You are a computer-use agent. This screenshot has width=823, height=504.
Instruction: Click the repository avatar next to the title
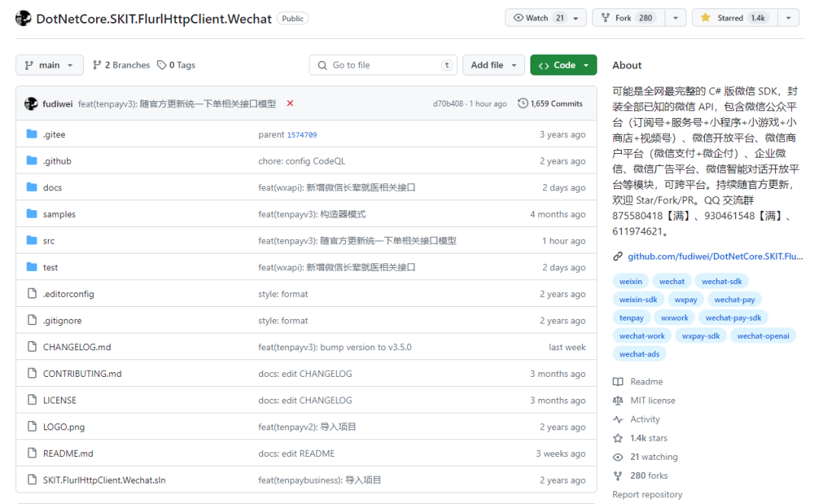click(x=22, y=17)
